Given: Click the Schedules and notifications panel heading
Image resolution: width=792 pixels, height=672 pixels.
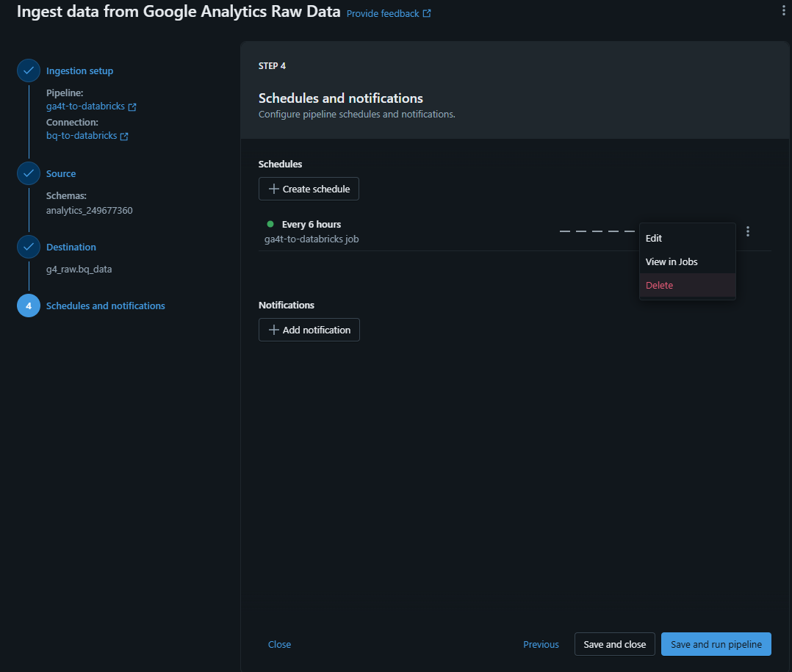Looking at the screenshot, I should 341,98.
